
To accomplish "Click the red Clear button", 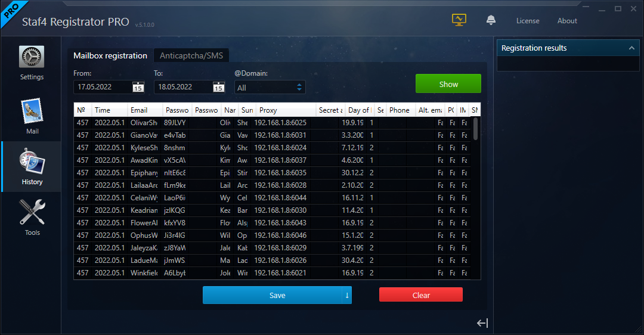I will pyautogui.click(x=420, y=295).
